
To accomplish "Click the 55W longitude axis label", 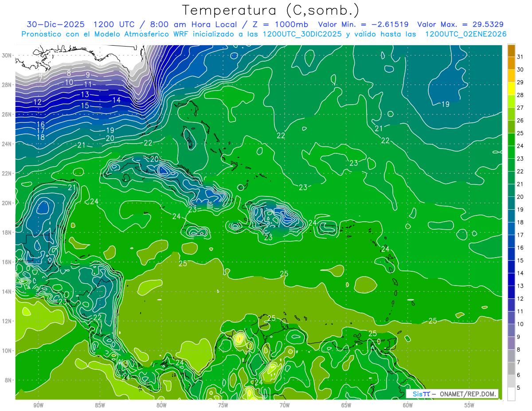I will point(469,406).
